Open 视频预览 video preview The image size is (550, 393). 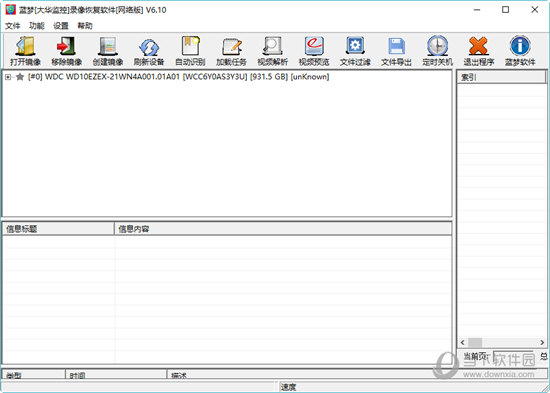314,51
